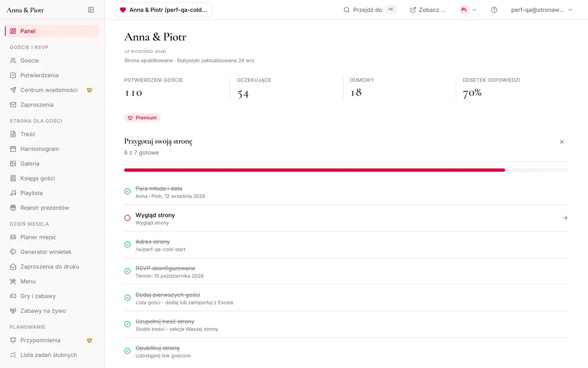Screen dimensions: 588x368
Task: Open the PL language dropdown
Action: point(469,10)
